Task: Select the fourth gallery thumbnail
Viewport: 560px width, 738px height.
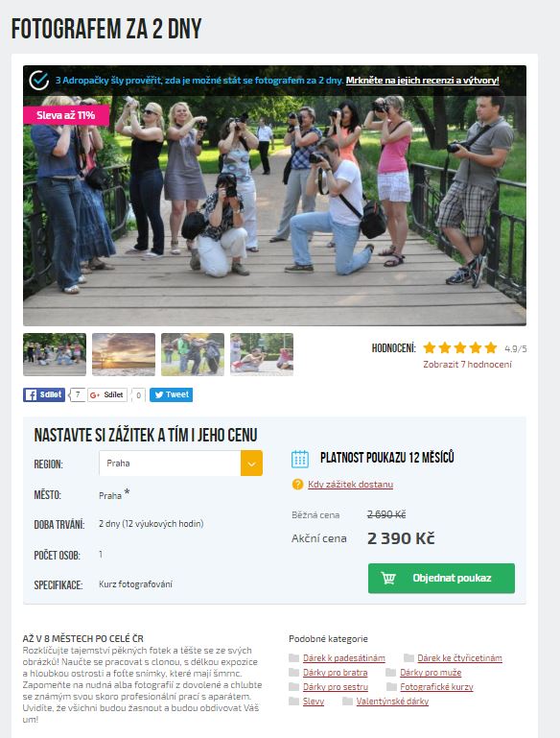Action: 262,354
